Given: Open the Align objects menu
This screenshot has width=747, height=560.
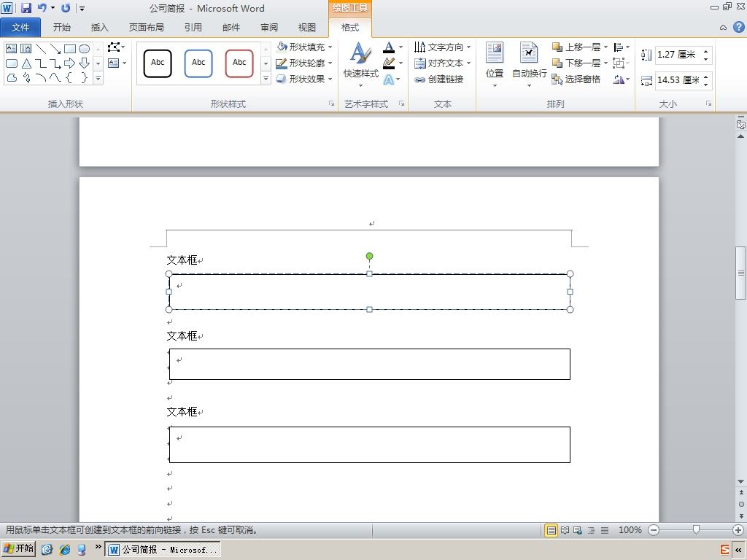Looking at the screenshot, I should coord(622,47).
